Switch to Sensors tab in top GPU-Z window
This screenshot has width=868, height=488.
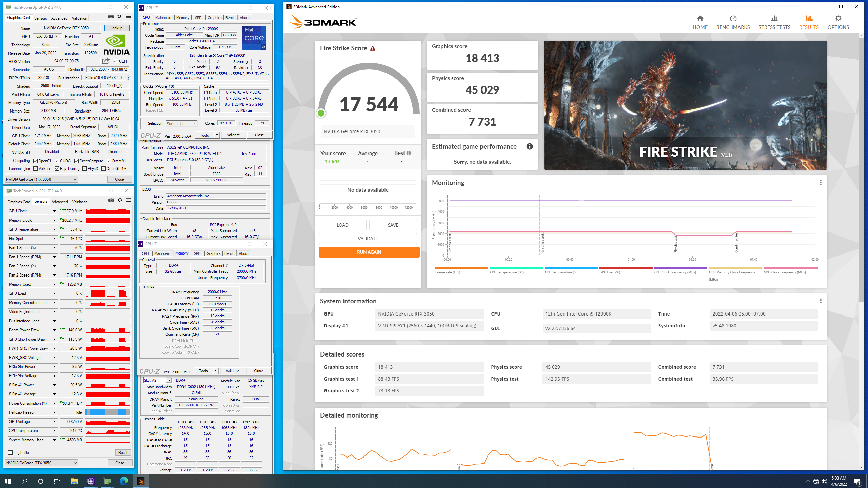click(40, 18)
